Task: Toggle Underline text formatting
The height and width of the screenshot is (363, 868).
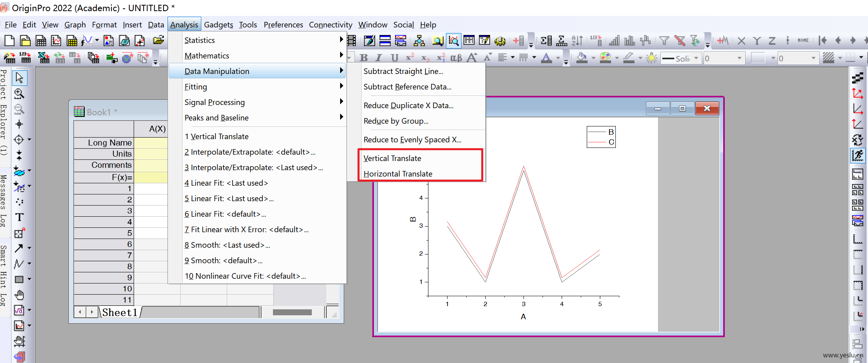Action: 395,58
